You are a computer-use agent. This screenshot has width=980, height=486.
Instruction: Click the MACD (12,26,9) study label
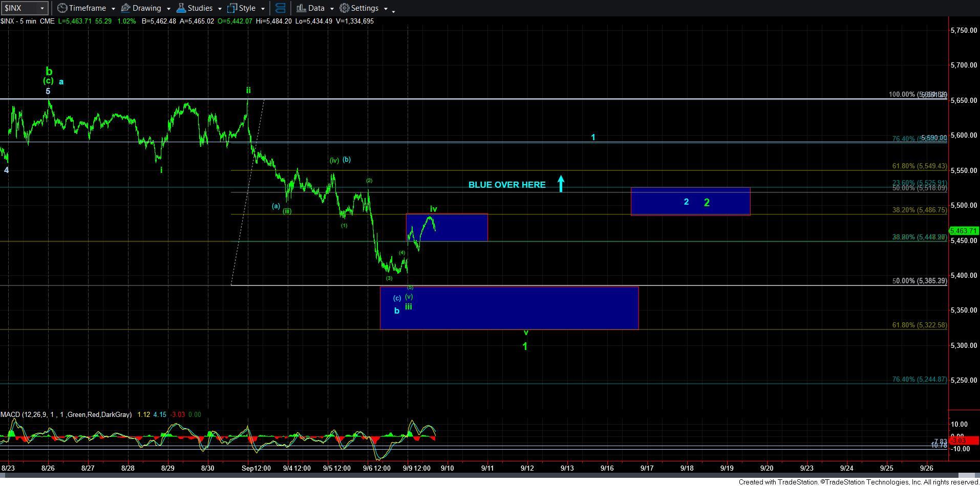click(x=66, y=414)
